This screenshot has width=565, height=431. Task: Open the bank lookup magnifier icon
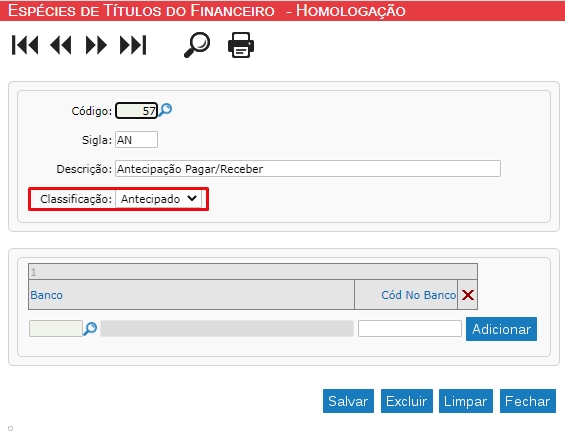[90, 329]
